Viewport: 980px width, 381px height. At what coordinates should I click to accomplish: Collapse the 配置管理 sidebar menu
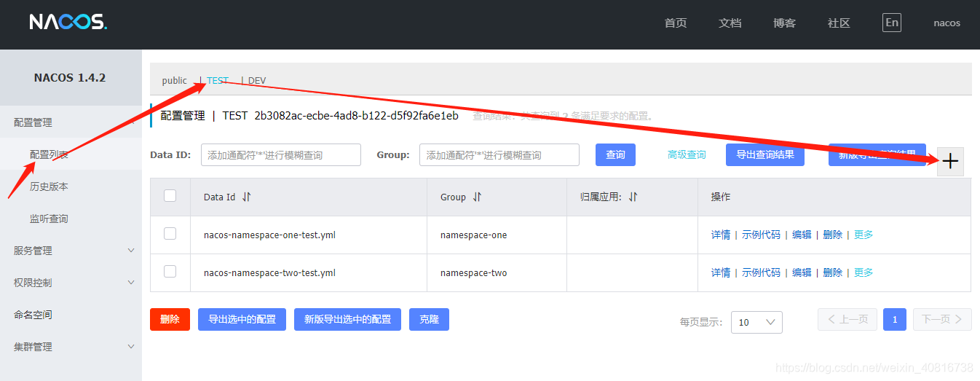pos(71,122)
